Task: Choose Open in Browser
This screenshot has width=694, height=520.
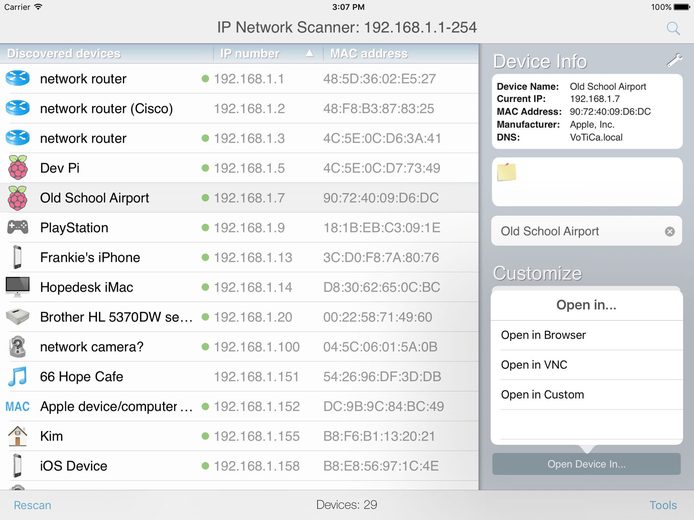Action: pyautogui.click(x=586, y=335)
